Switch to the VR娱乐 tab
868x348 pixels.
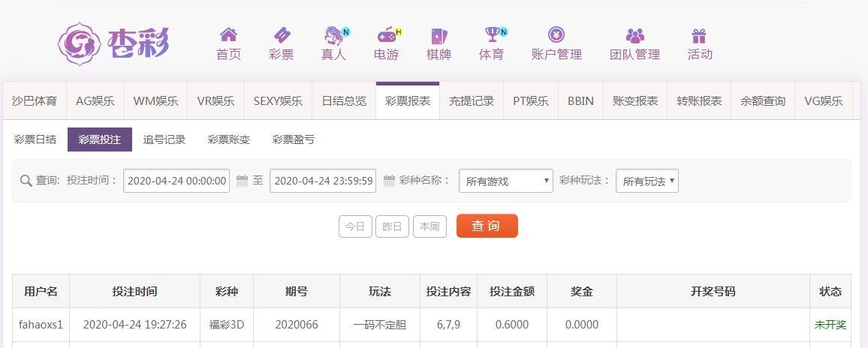coord(216,101)
